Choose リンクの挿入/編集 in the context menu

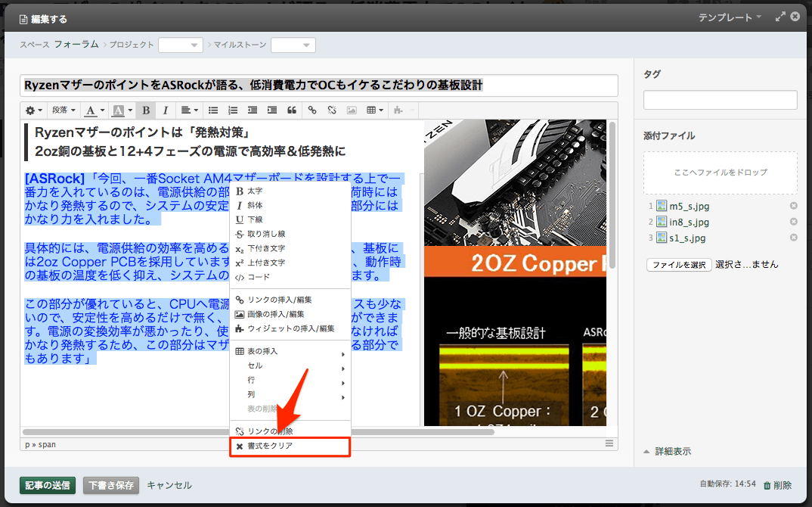point(290,300)
